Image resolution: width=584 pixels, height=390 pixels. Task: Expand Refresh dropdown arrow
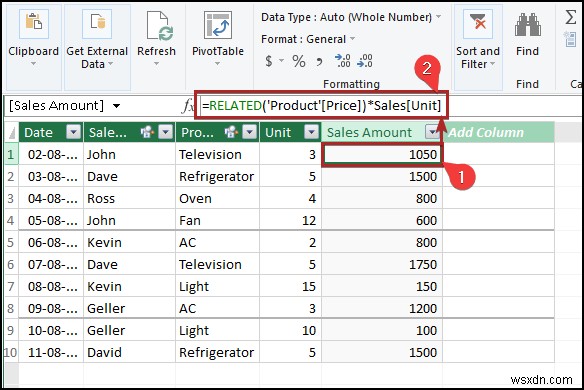(x=156, y=64)
